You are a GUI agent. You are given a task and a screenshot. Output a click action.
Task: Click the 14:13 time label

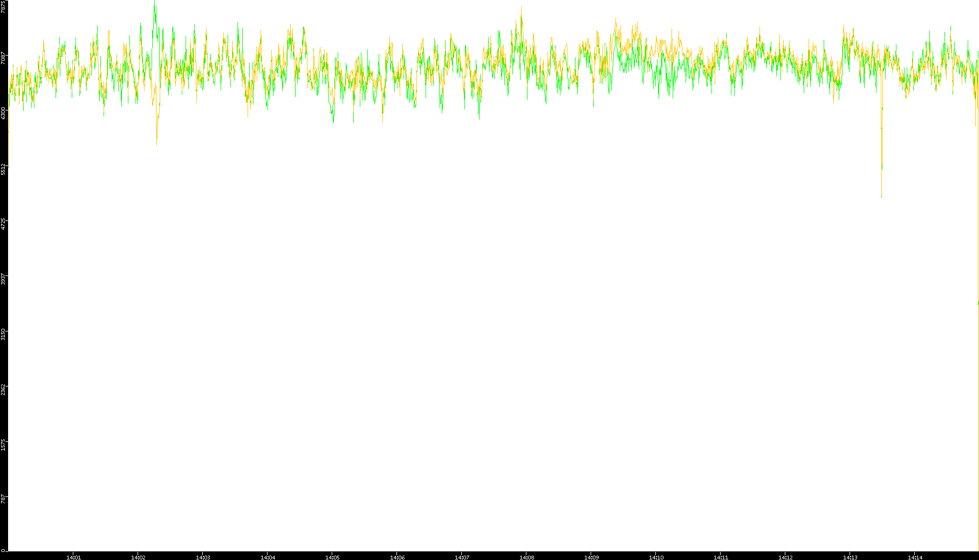[850, 557]
